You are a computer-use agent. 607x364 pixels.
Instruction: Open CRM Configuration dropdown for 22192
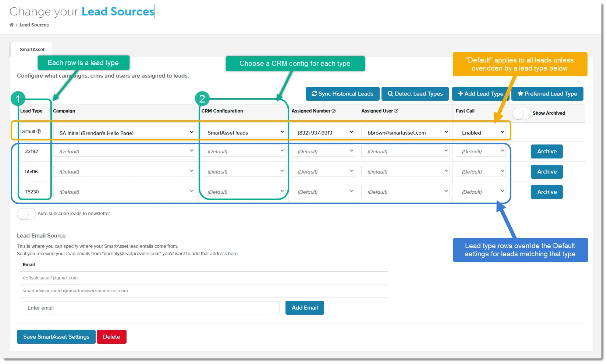[x=244, y=151]
